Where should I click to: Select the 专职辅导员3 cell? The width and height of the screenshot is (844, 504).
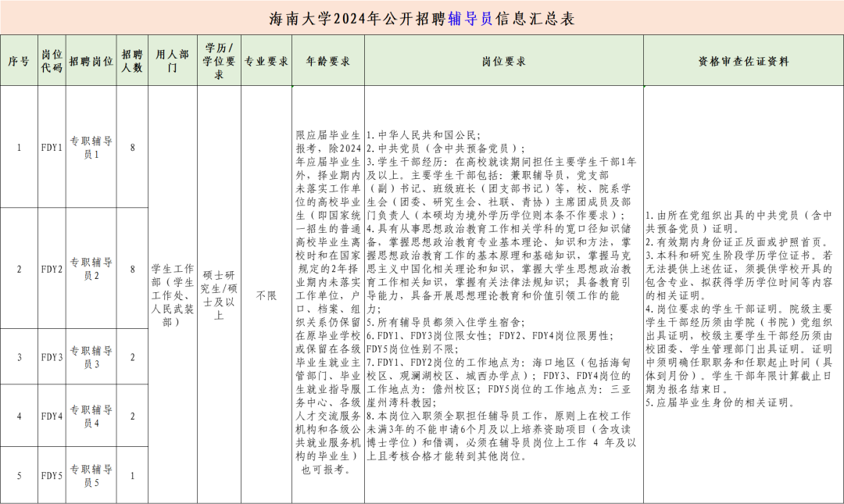(x=91, y=357)
